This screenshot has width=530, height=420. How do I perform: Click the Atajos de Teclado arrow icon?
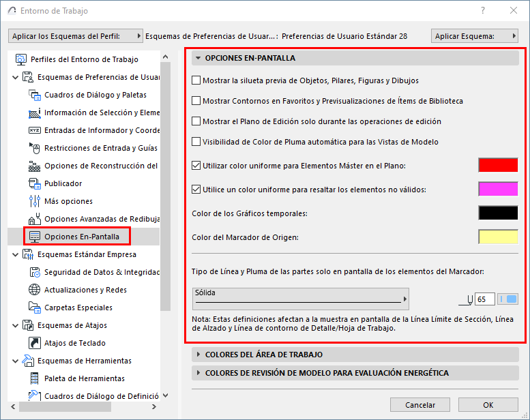click(35, 343)
